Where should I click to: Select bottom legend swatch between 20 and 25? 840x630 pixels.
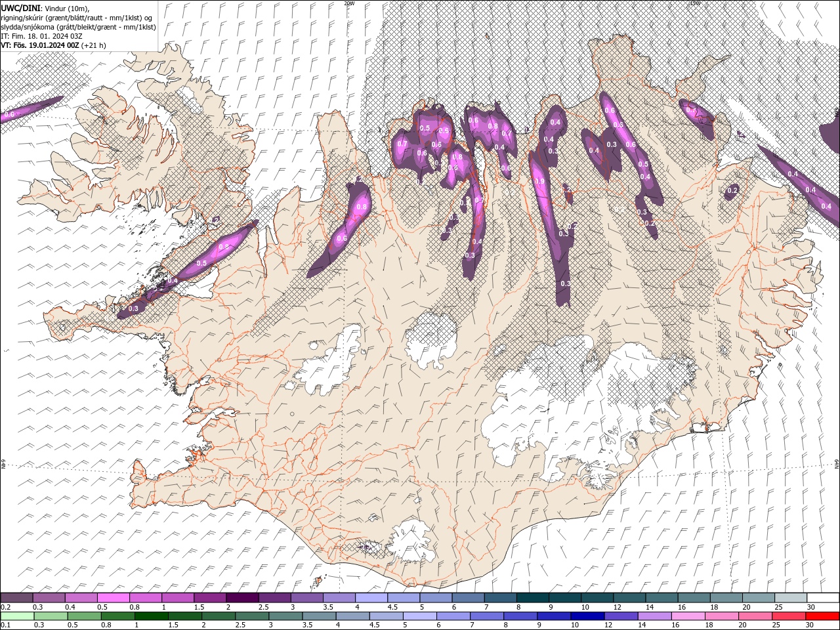click(x=755, y=616)
